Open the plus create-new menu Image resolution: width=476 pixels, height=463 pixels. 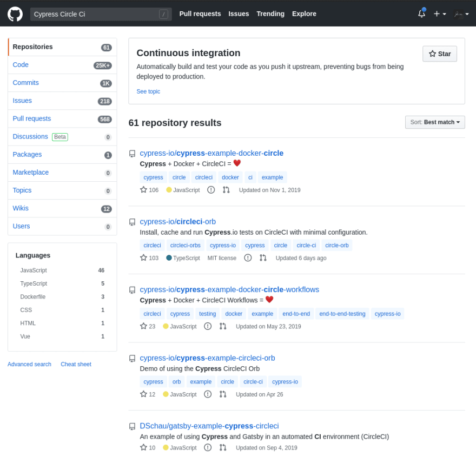[440, 14]
